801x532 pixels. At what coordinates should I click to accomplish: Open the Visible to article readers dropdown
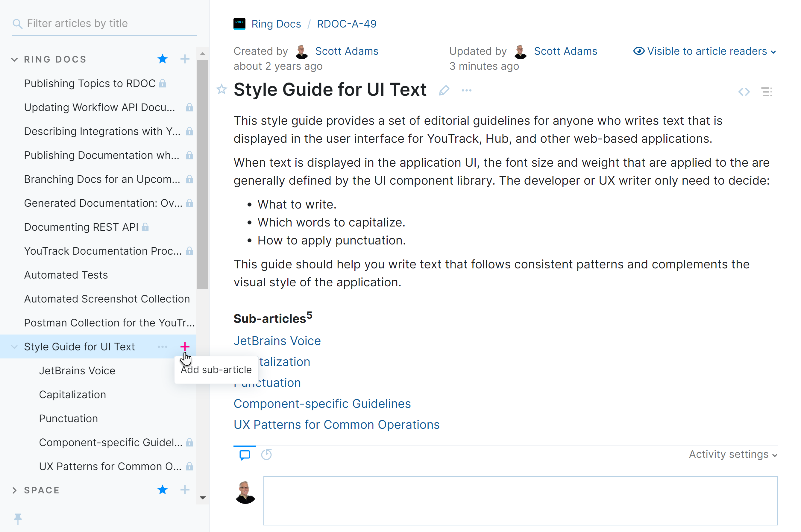click(x=704, y=51)
